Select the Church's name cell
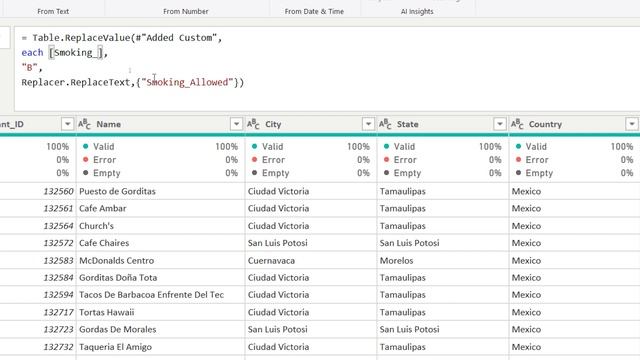Viewport: 640px width, 360px height. point(160,226)
